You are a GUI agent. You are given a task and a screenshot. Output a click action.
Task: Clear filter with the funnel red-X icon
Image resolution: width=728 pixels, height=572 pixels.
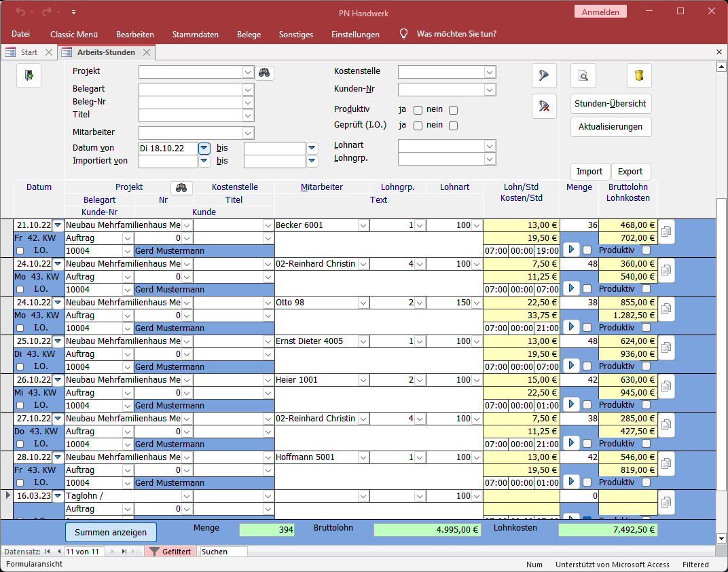[544, 106]
